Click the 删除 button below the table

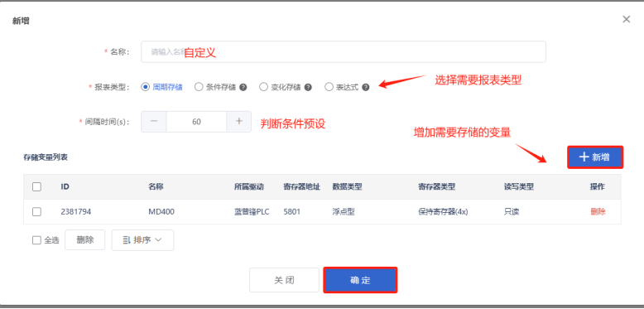click(85, 240)
